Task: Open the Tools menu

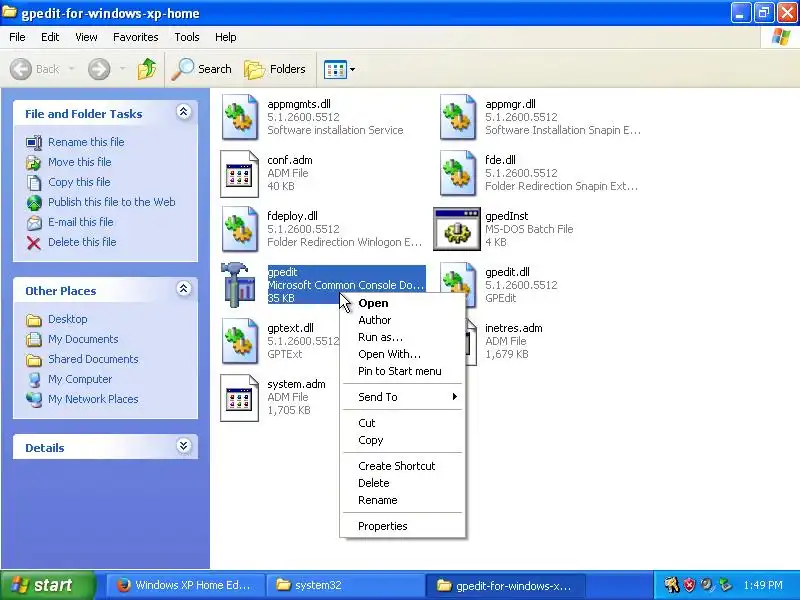Action: (187, 37)
